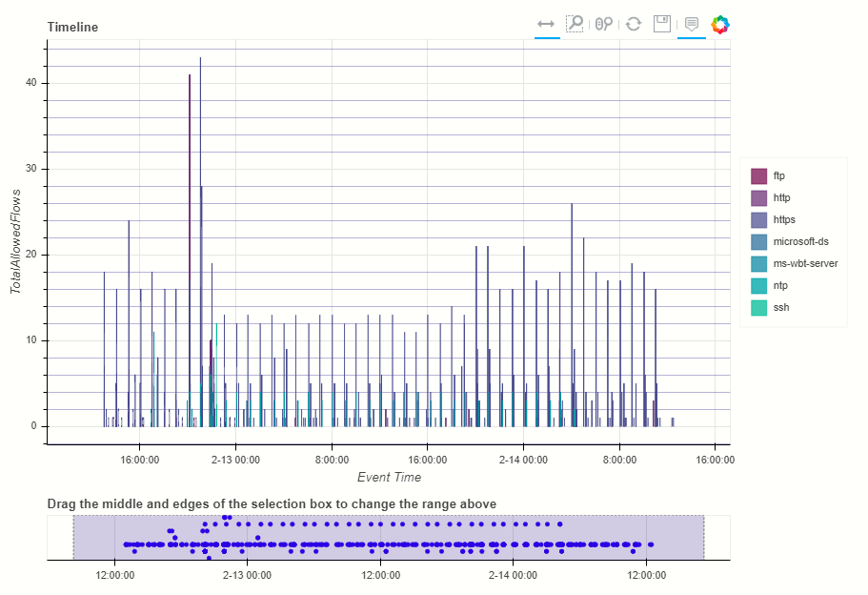Click the Event Time axis label
The image size is (868, 595).
click(389, 477)
